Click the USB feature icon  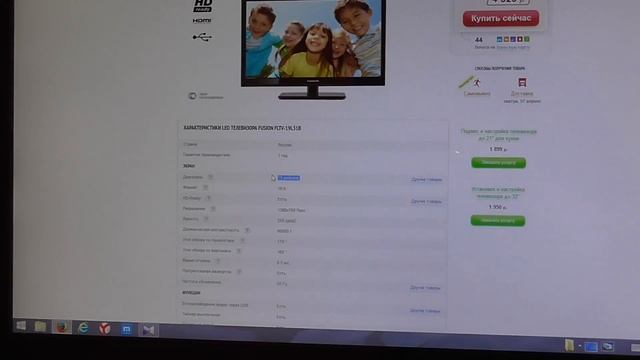pyautogui.click(x=202, y=37)
